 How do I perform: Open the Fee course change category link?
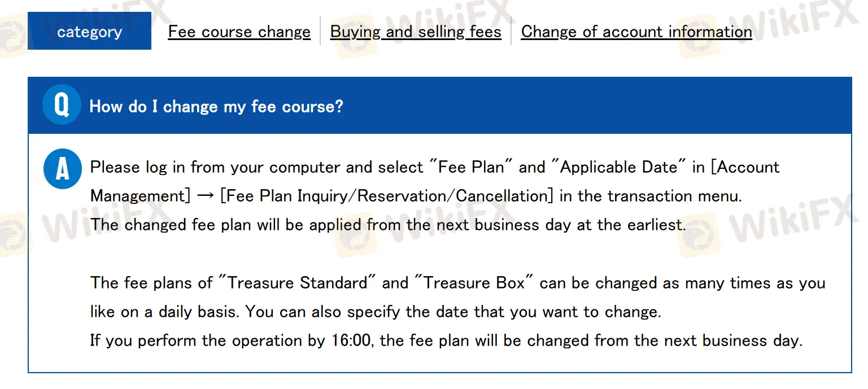(239, 32)
